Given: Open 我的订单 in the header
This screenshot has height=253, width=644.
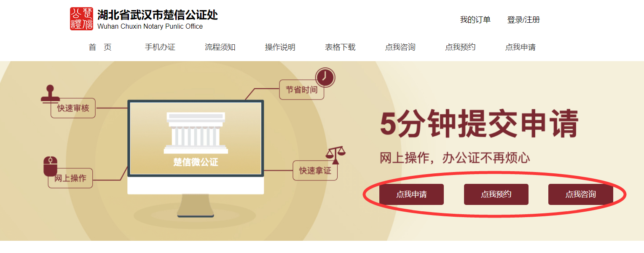Looking at the screenshot, I should click(475, 20).
